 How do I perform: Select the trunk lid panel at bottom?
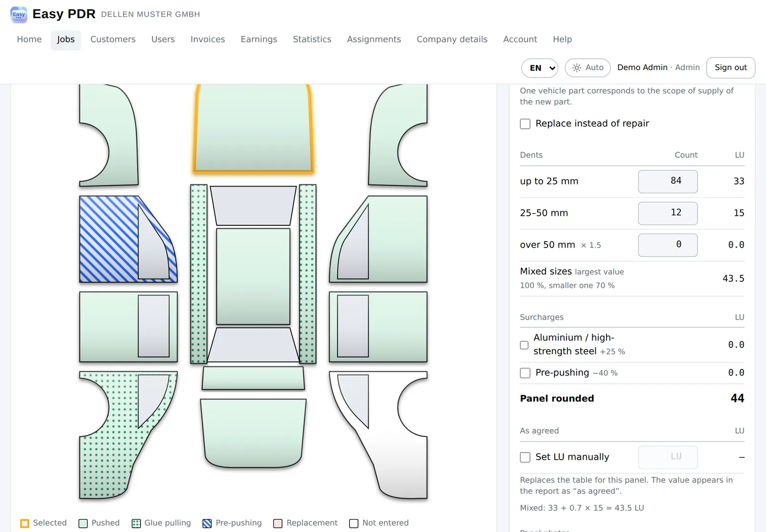pos(253,433)
